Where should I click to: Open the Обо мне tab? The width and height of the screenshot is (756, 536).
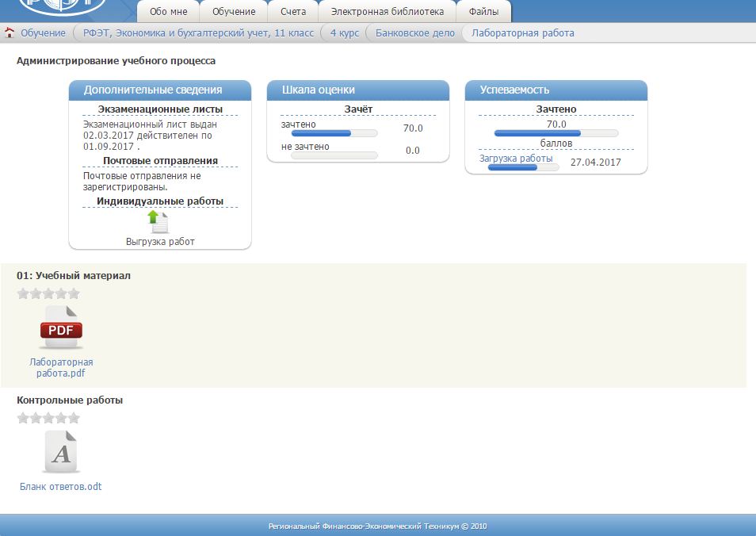[x=168, y=12]
